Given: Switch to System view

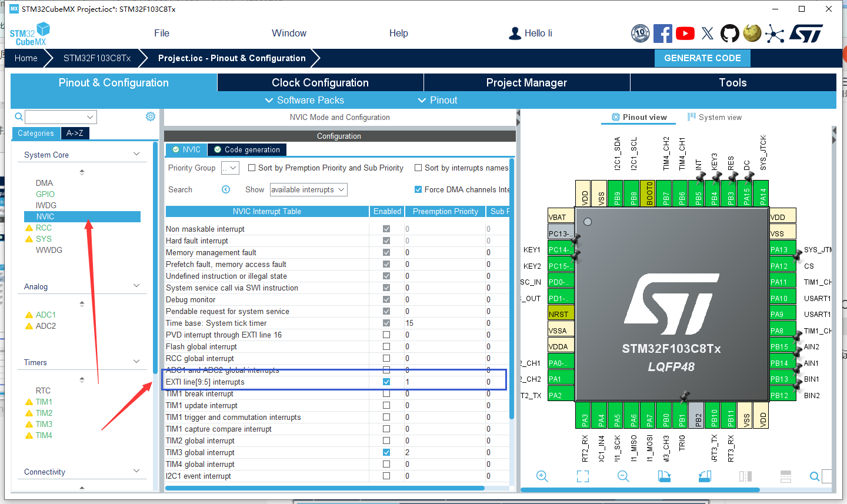Looking at the screenshot, I should [715, 117].
